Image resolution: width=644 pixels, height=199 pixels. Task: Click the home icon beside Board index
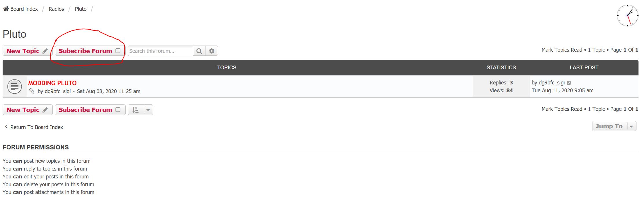tap(6, 9)
